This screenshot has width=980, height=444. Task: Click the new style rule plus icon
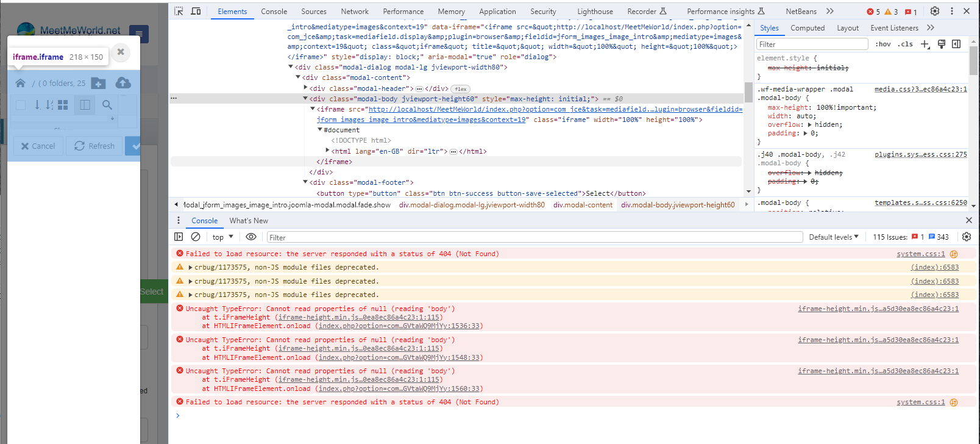925,44
